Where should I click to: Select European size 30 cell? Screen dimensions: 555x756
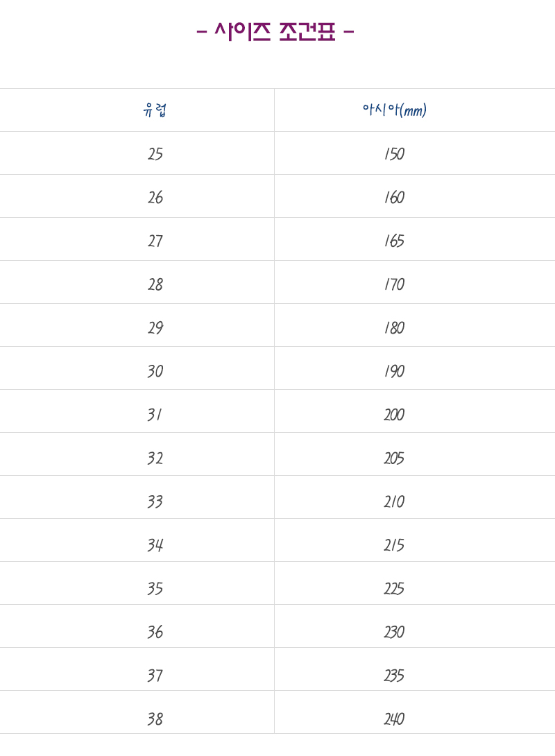155,371
